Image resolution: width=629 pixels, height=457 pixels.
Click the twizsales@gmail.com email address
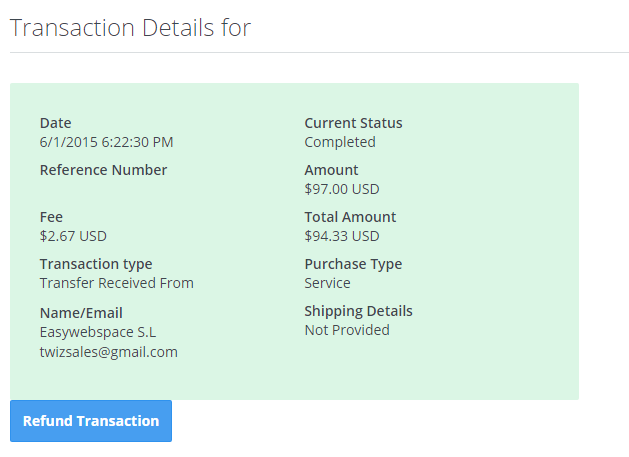108,352
